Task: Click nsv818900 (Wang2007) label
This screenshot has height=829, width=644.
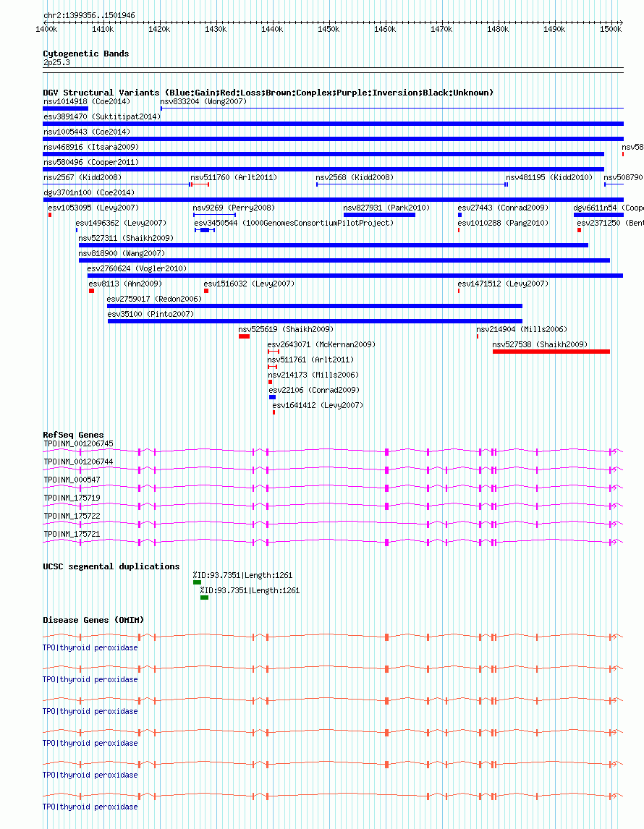Action: (122, 254)
